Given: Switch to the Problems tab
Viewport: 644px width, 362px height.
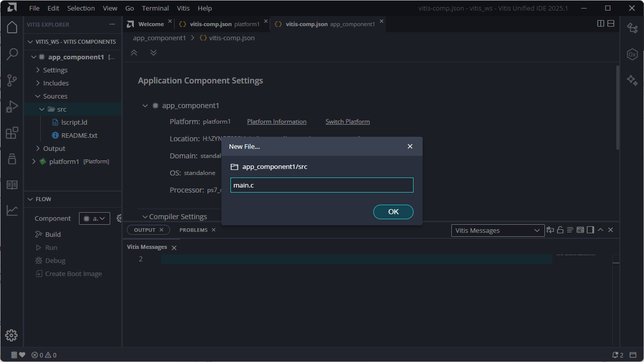Looking at the screenshot, I should click(x=193, y=230).
